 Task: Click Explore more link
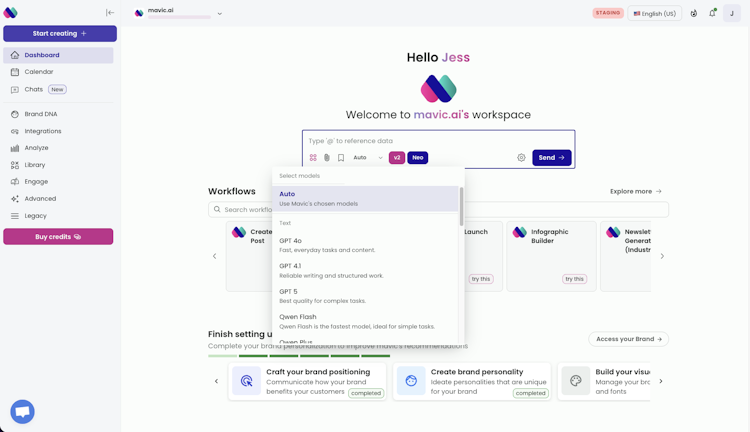(636, 191)
